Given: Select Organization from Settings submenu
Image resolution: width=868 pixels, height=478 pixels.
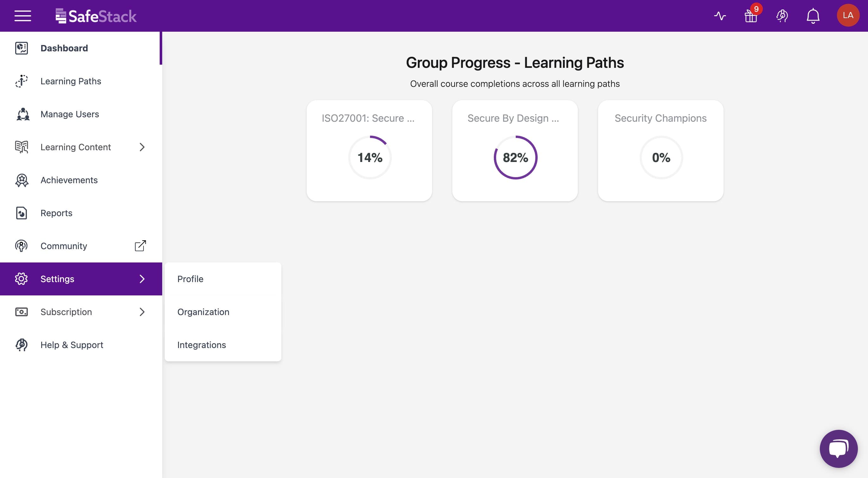Looking at the screenshot, I should (x=203, y=312).
